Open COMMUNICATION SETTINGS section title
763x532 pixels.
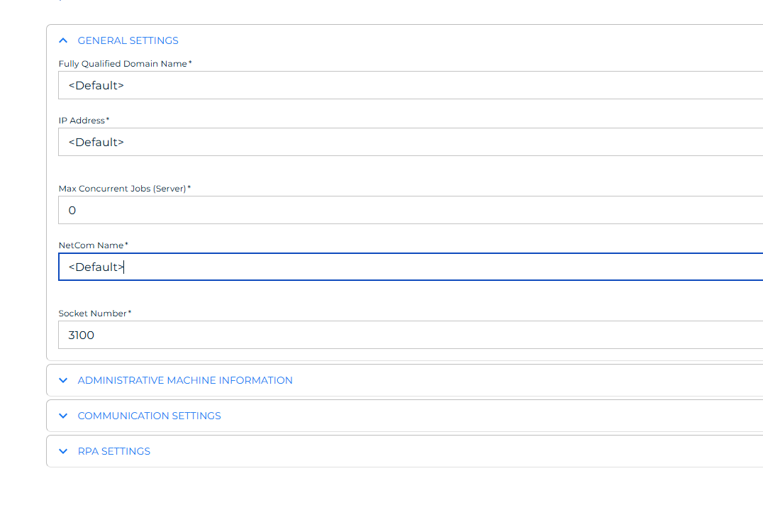pos(150,416)
